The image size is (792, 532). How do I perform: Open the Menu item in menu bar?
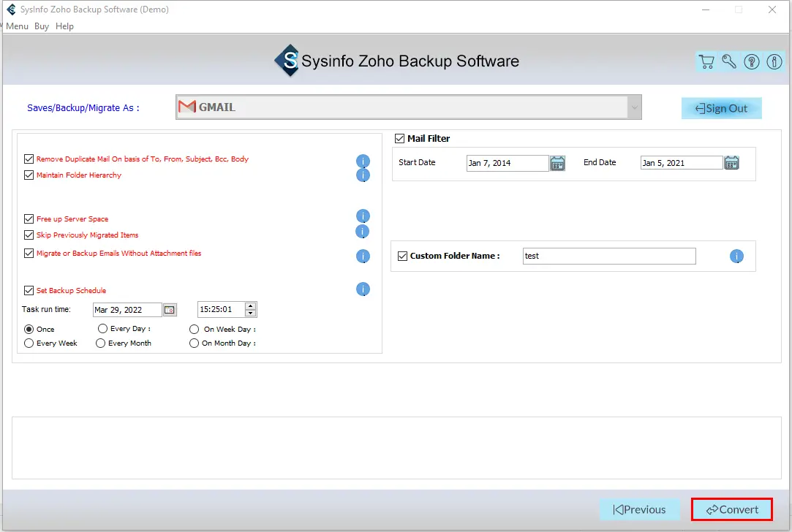pos(17,26)
